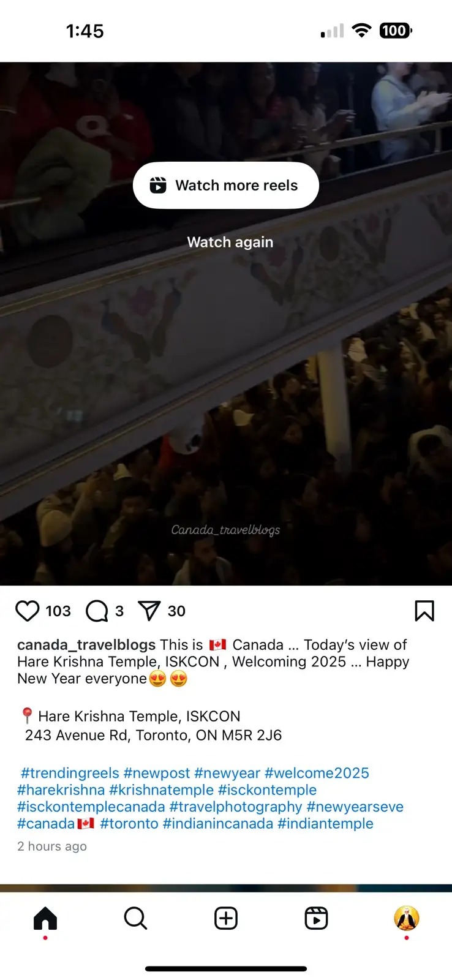Tap Watch again to replay the reel
The height and width of the screenshot is (980, 452).
point(230,242)
